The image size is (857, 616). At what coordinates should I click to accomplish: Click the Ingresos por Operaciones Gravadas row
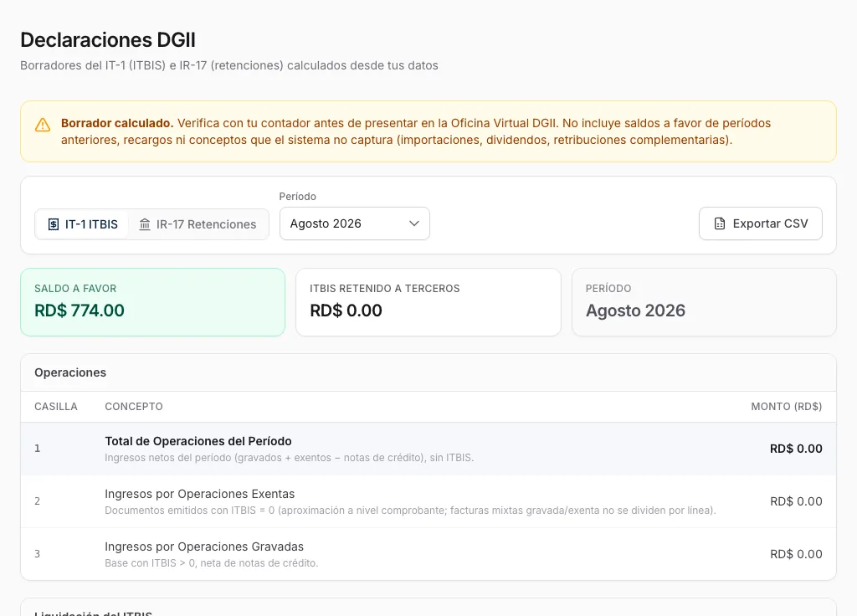tap(428, 554)
